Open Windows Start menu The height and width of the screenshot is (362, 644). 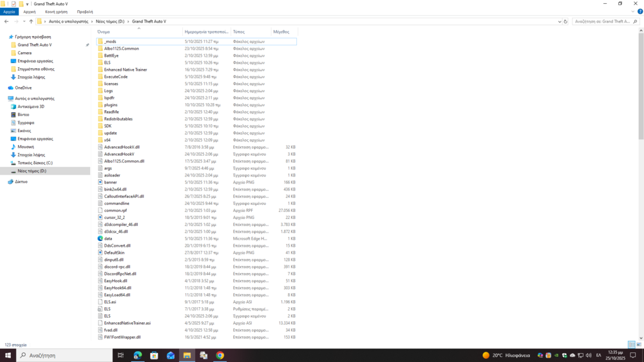pyautogui.click(x=8, y=356)
